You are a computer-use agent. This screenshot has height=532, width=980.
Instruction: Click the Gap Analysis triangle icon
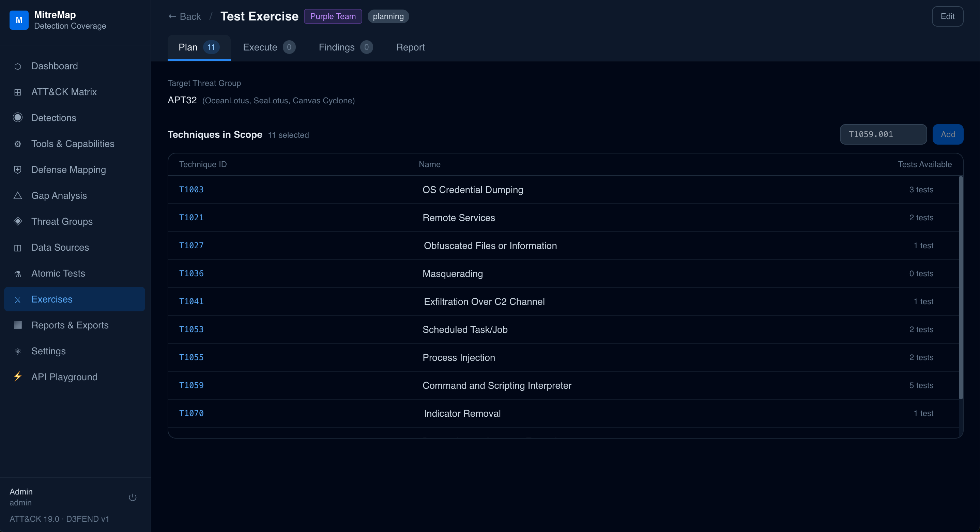click(x=17, y=196)
